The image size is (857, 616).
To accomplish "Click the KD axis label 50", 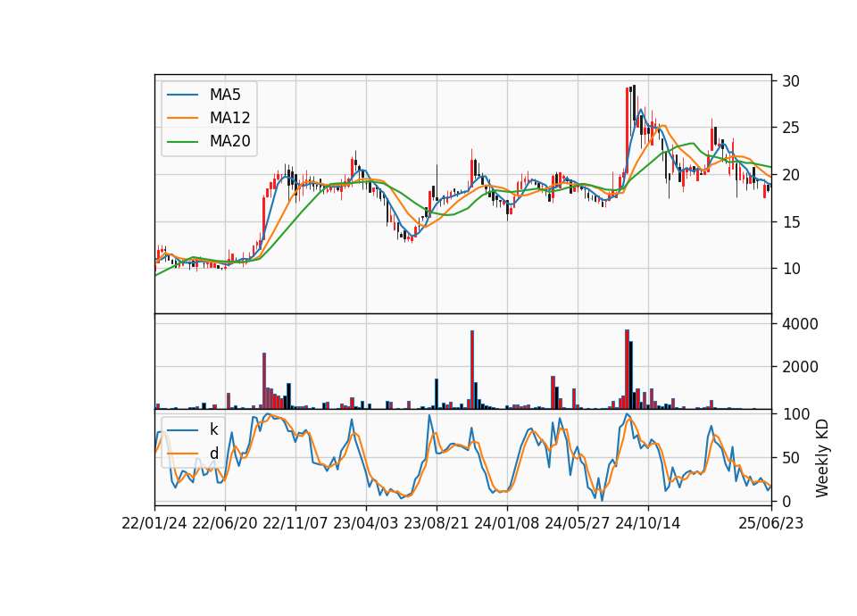I will [x=791, y=458].
